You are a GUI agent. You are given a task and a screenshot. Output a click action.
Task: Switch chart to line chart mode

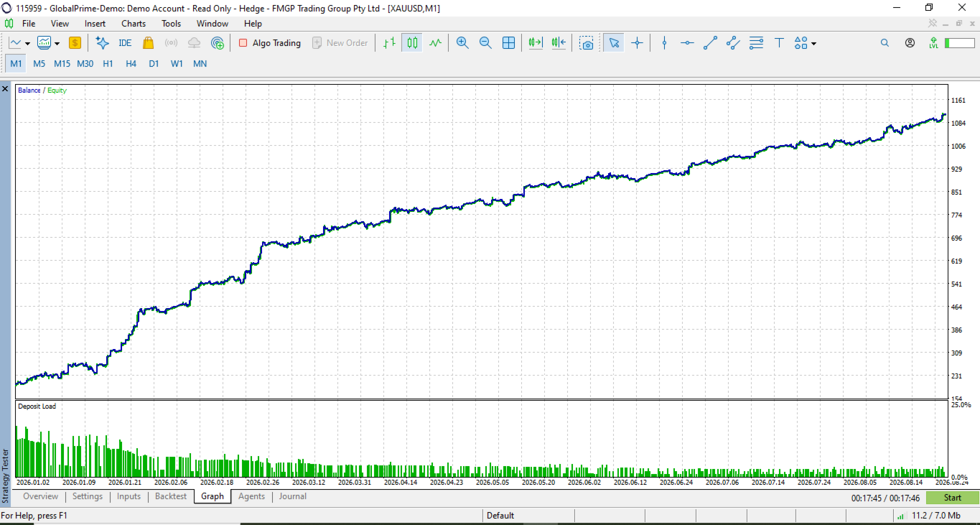pyautogui.click(x=435, y=43)
